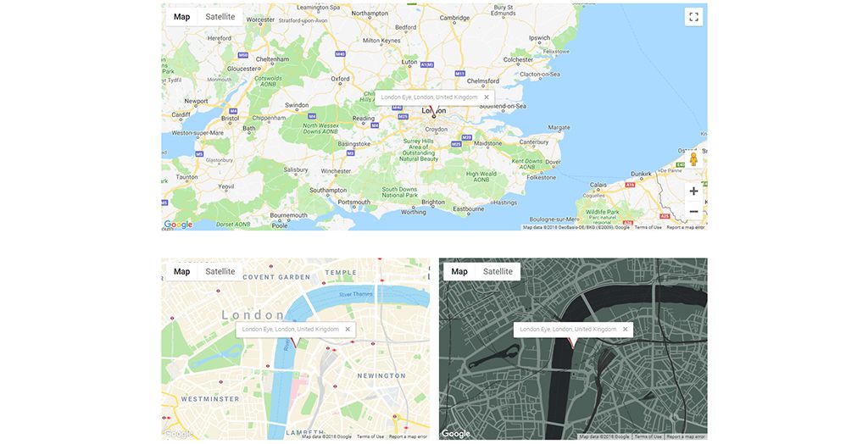Image resolution: width=868 pixels, height=444 pixels.
Task: Click Report a map error on beige map
Action: click(x=408, y=436)
